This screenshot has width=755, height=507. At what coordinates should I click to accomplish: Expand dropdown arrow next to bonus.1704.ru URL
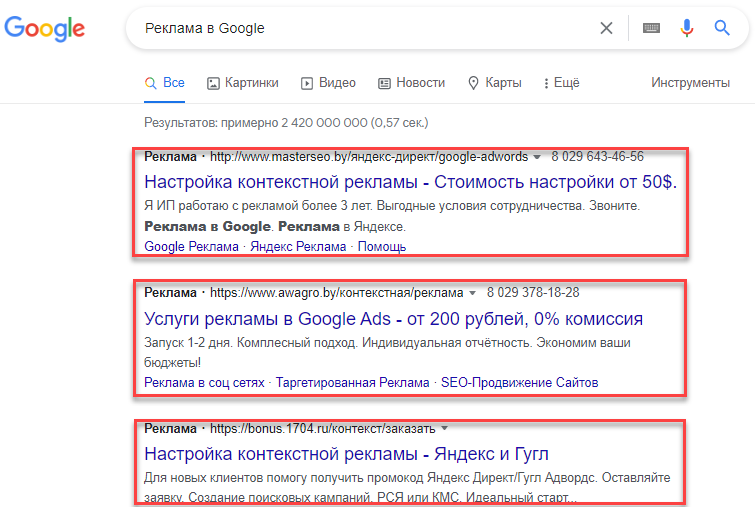tap(444, 429)
